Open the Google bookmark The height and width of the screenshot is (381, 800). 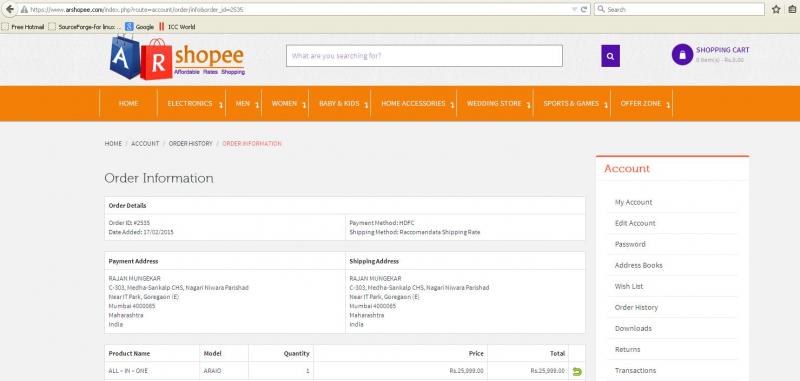click(140, 27)
